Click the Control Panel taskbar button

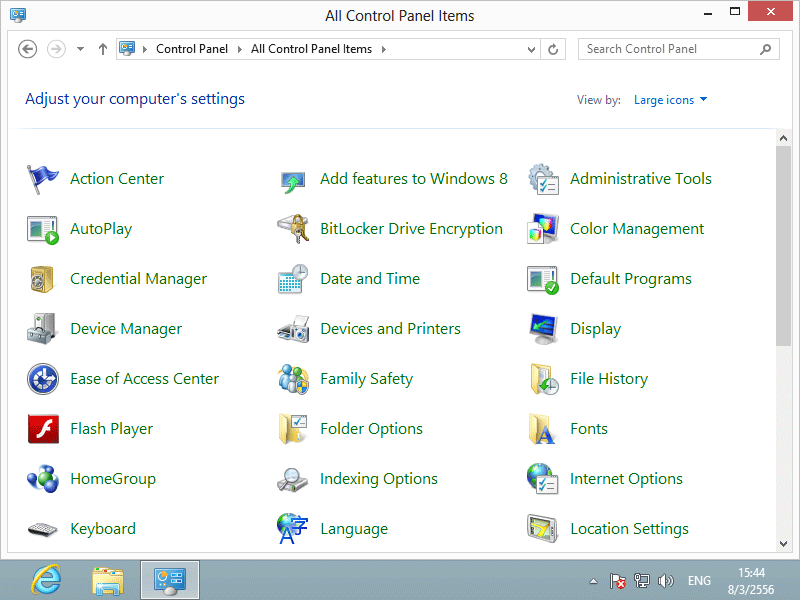(x=170, y=580)
